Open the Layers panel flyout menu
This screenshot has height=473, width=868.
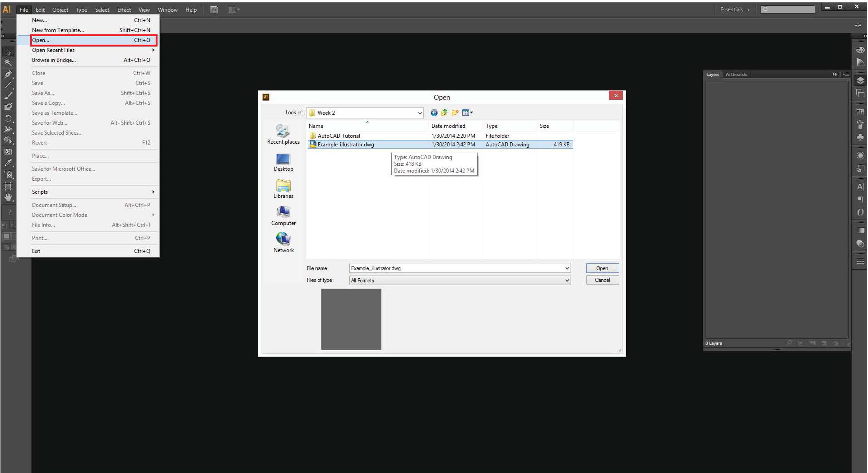point(845,75)
